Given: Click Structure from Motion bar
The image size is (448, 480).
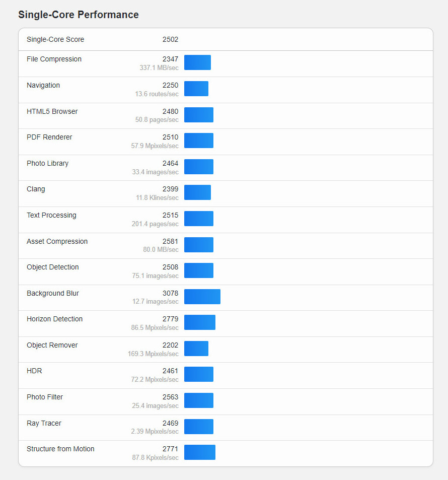Looking at the screenshot, I should point(200,452).
